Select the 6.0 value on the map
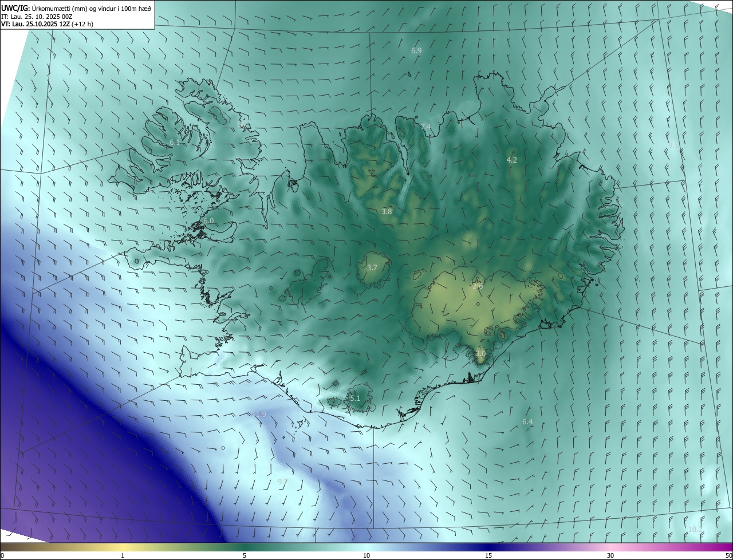The height and width of the screenshot is (560, 733). (x=208, y=220)
